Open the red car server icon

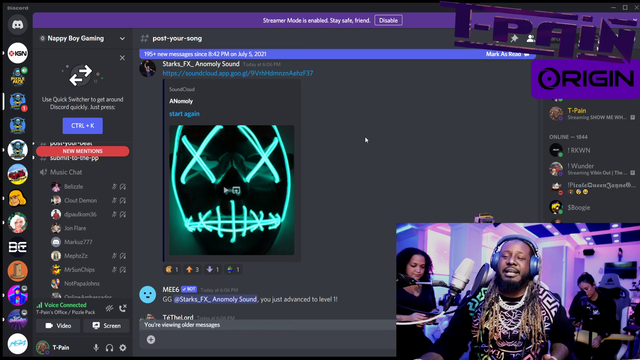[18, 174]
